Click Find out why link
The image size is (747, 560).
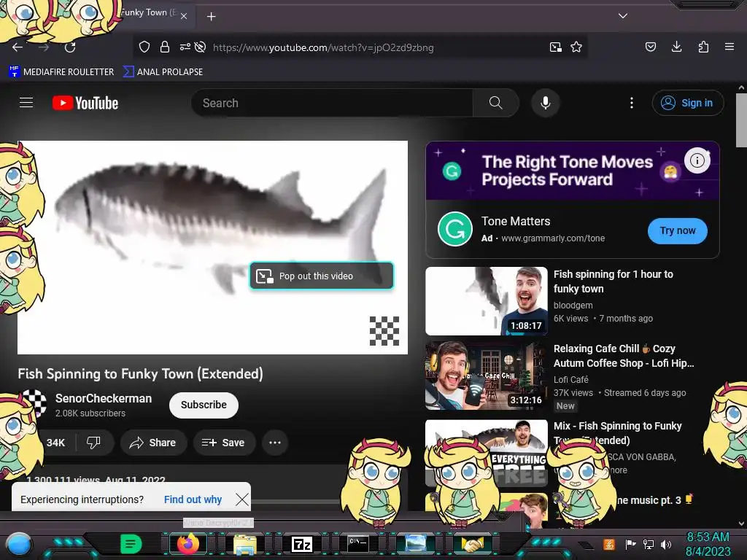coord(193,499)
